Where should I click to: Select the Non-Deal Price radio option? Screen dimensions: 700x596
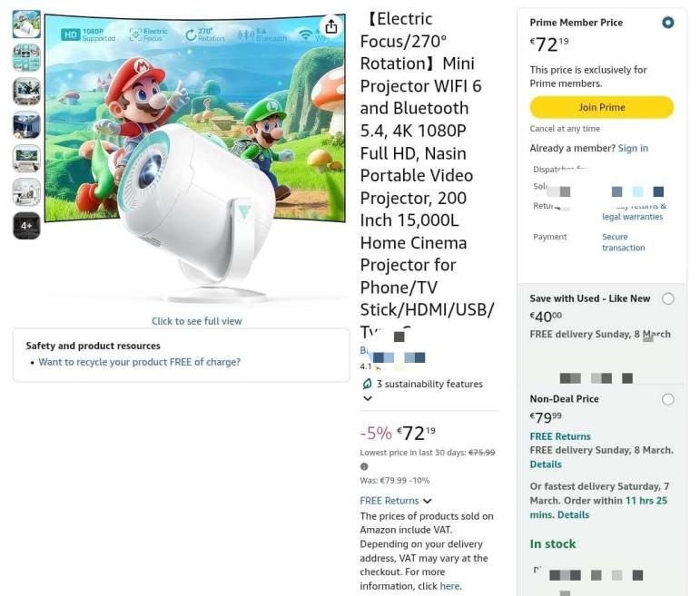click(668, 399)
